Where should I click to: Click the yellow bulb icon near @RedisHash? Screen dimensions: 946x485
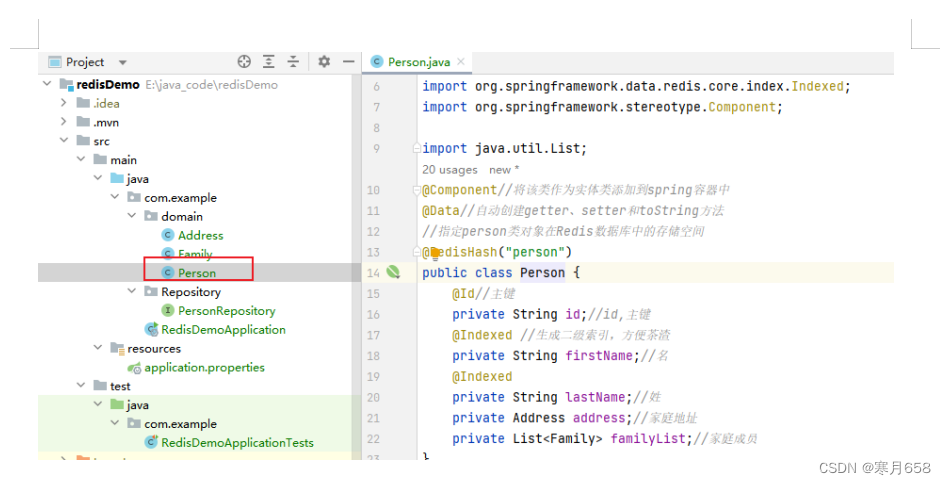click(434, 253)
